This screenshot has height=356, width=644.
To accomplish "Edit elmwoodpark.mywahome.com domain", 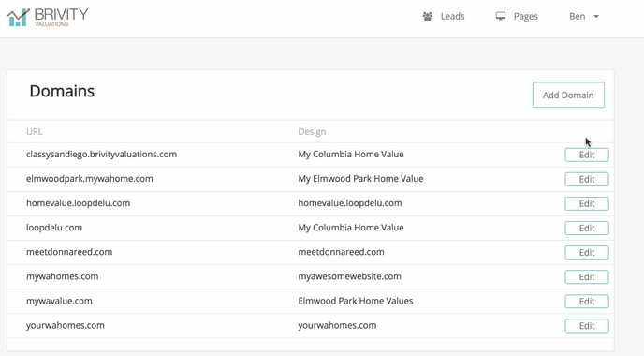I will point(587,179).
